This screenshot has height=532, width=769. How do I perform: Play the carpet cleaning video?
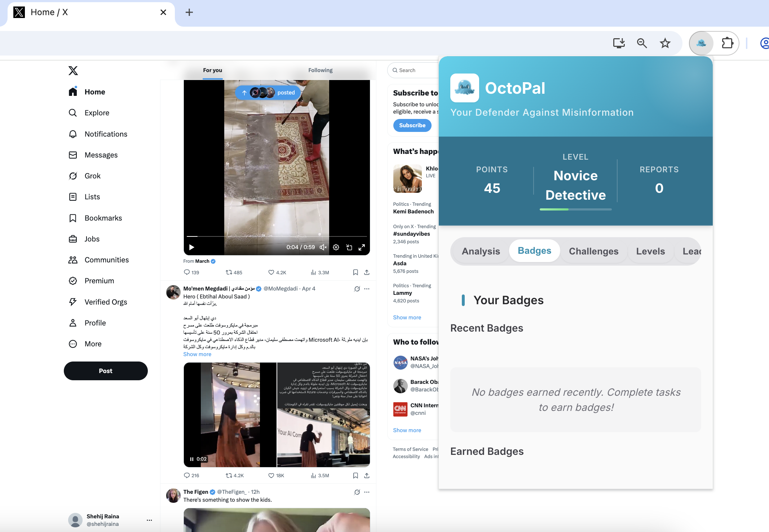(x=191, y=247)
